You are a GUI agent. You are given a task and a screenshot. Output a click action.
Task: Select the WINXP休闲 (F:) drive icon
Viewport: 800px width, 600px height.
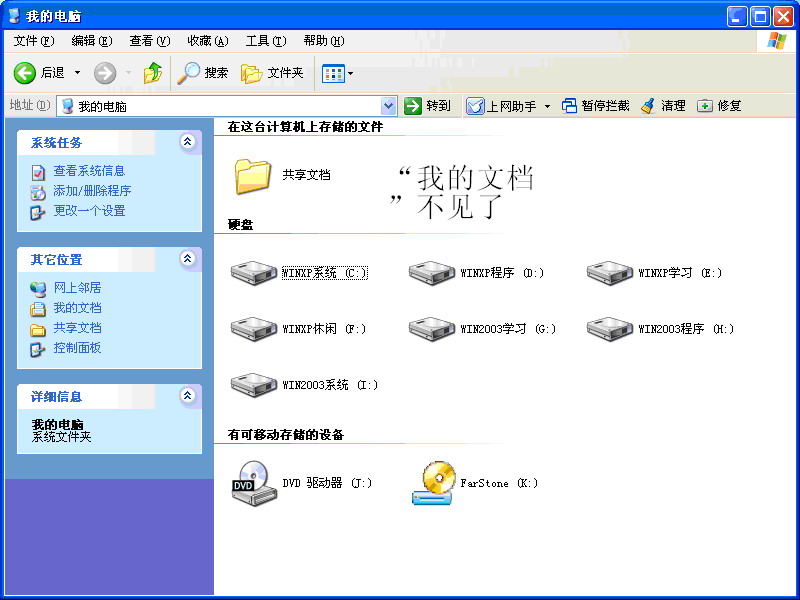(254, 329)
